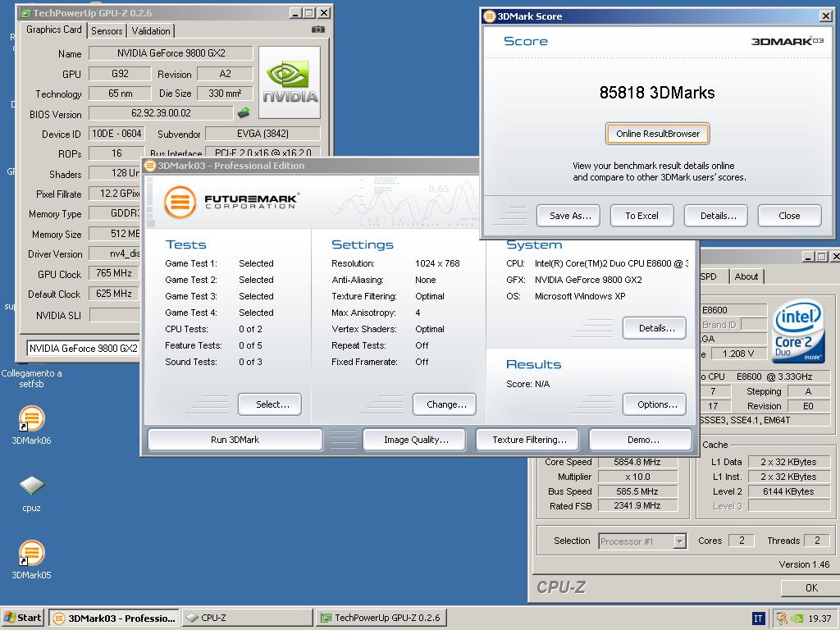Click the Windows Start button
Viewport: 840px width, 630px height.
(22, 618)
